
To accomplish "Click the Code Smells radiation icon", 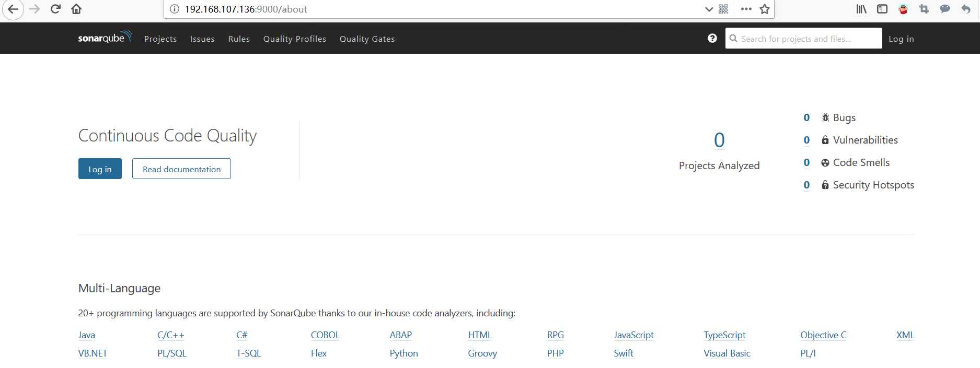I will [x=825, y=163].
